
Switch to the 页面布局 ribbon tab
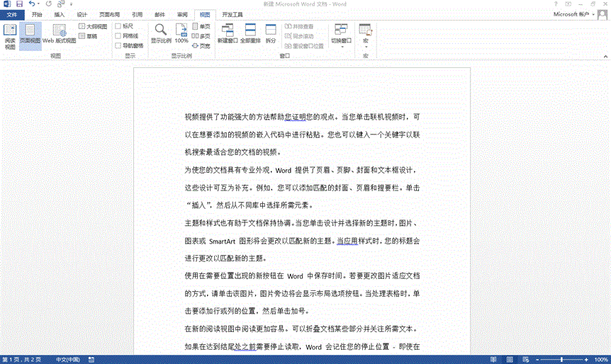(108, 14)
